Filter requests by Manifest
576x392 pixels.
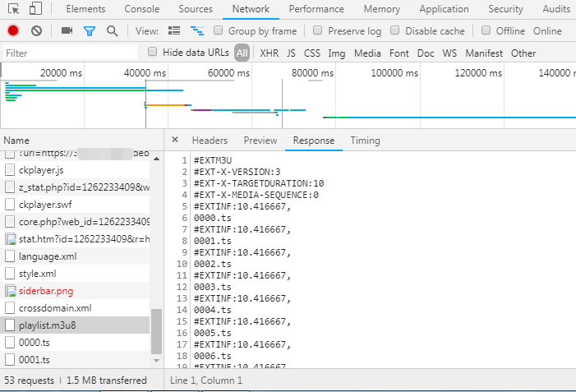point(484,53)
